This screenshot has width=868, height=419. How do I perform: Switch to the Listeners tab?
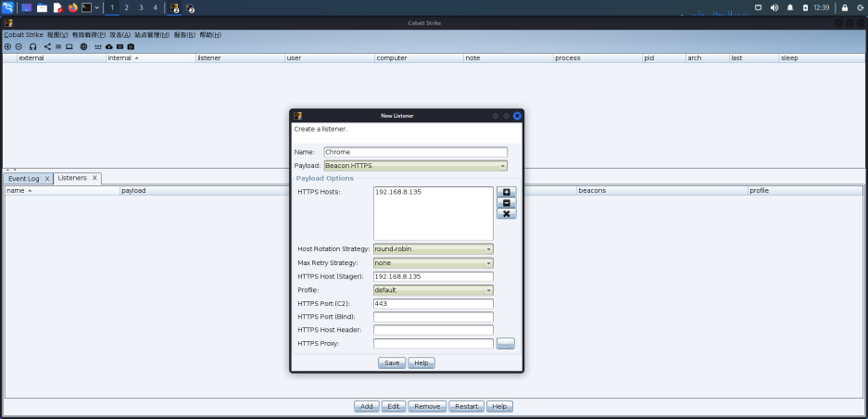pos(72,178)
